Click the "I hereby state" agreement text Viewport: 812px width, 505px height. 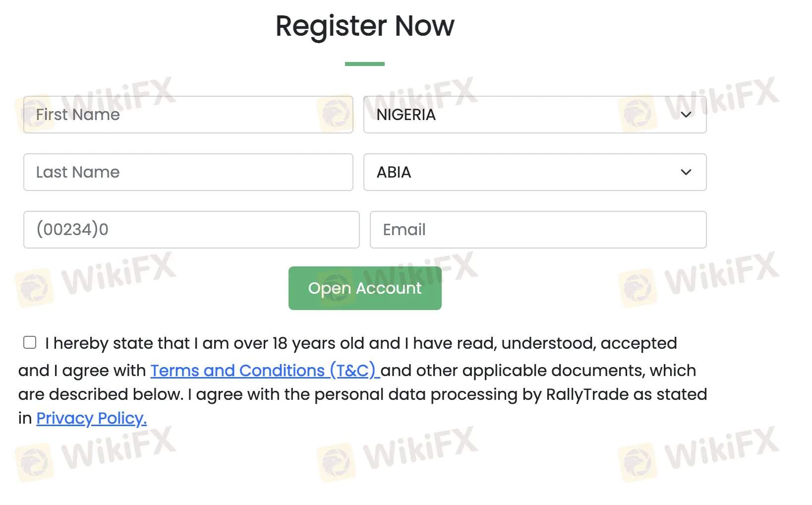[360, 343]
